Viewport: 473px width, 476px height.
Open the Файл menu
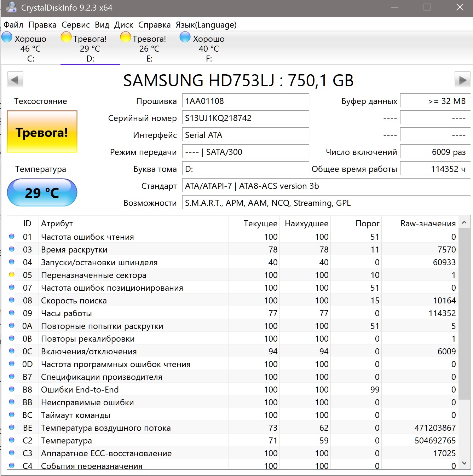(x=13, y=25)
